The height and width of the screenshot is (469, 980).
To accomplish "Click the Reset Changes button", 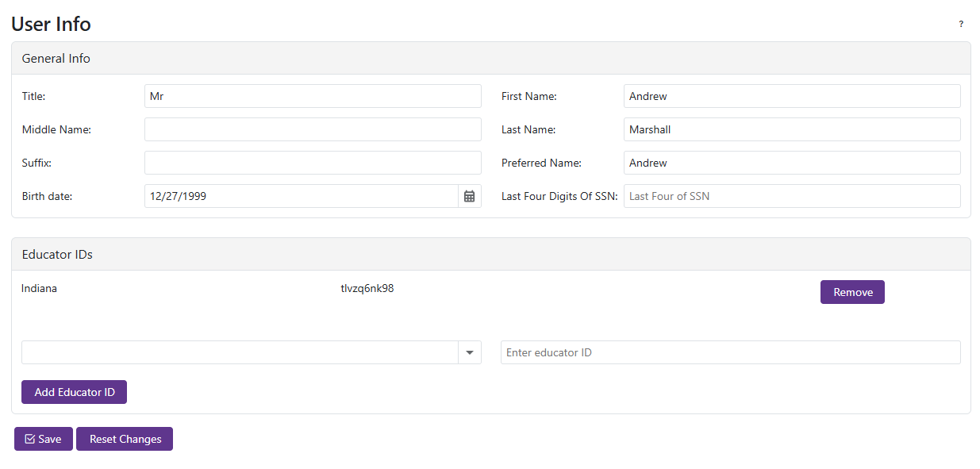I will coord(125,439).
